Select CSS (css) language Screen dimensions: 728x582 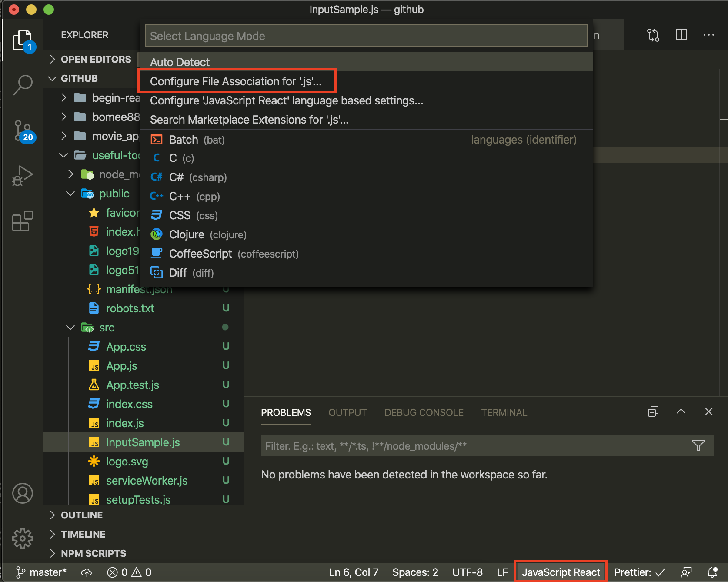(x=366, y=215)
